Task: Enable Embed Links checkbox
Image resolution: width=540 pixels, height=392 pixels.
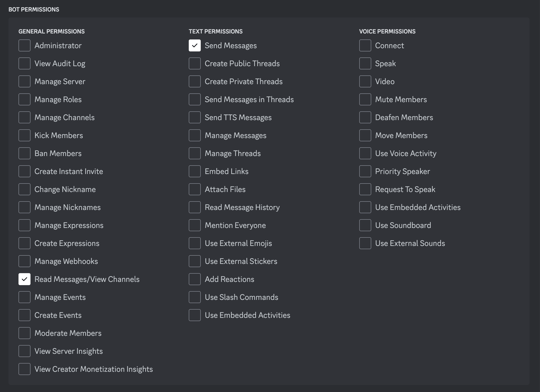Action: (195, 171)
